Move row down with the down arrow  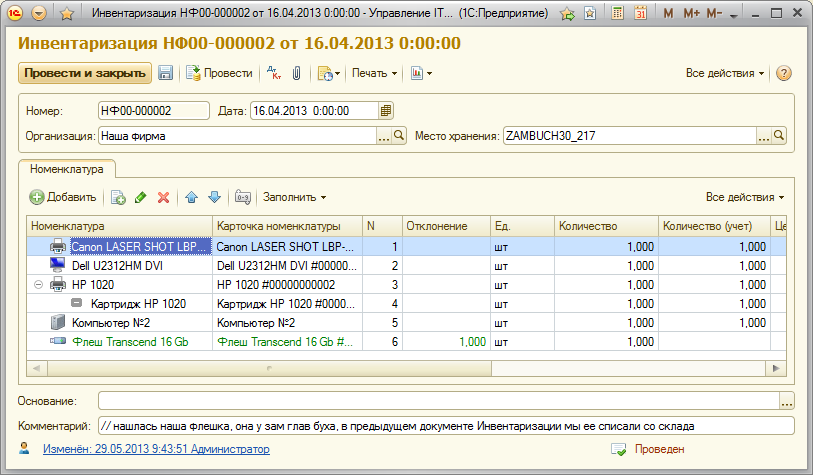coord(214,197)
